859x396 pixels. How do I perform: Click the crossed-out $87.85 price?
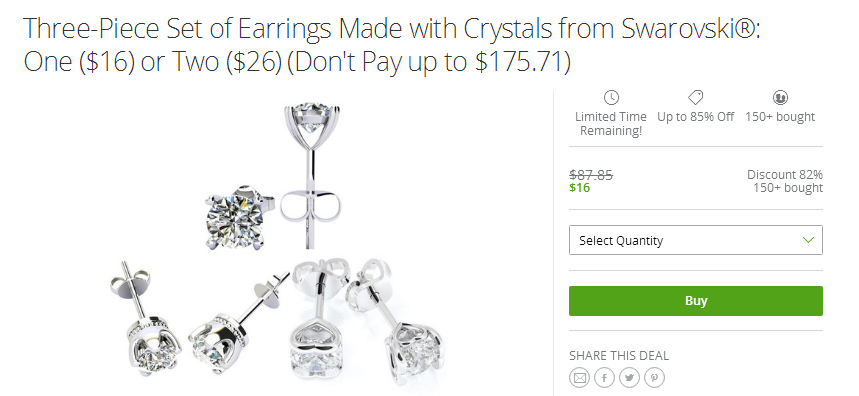point(591,175)
